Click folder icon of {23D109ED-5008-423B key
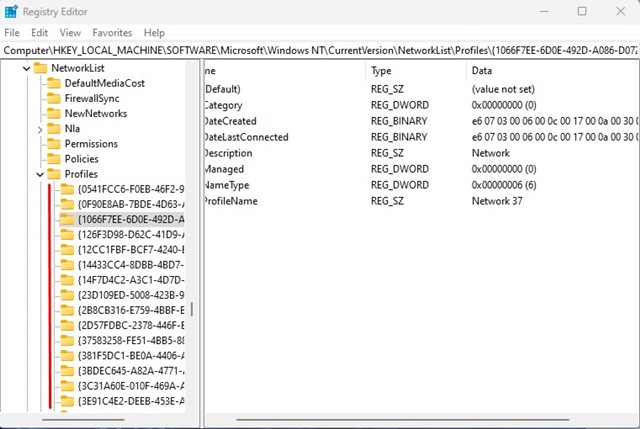This screenshot has height=429, width=640. click(67, 295)
